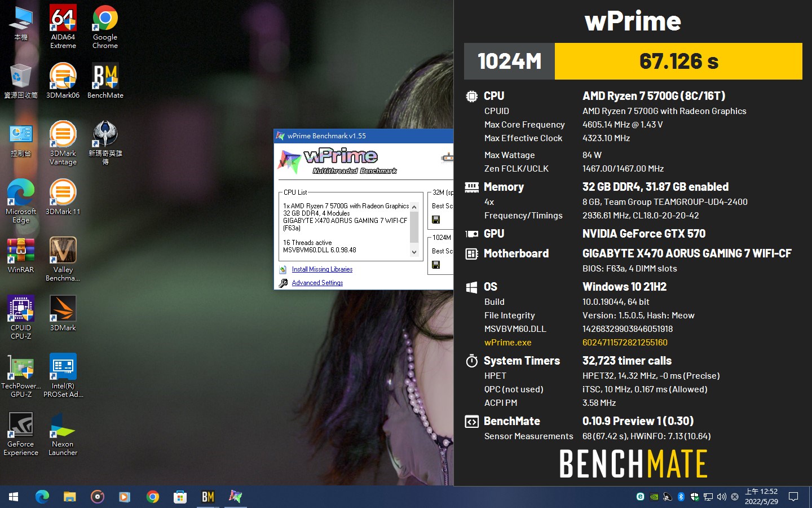Click the robot icon in the wPrime header

[448, 157]
